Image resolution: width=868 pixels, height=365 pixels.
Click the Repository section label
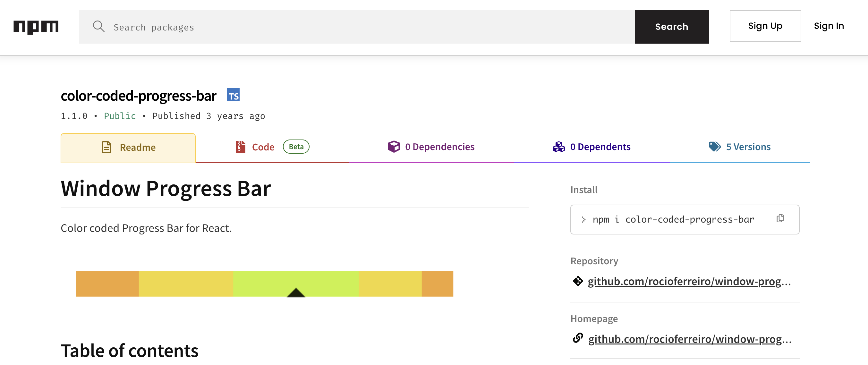pyautogui.click(x=594, y=261)
